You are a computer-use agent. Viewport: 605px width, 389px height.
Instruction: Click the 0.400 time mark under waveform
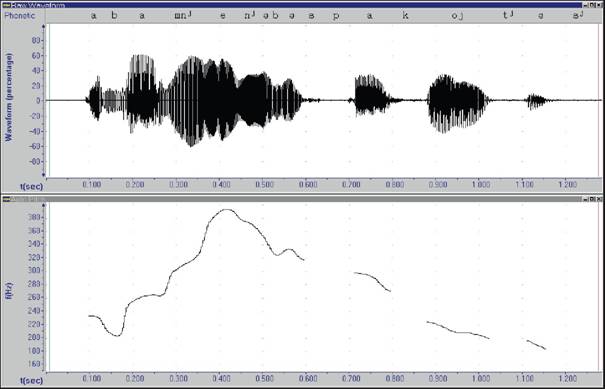222,185
